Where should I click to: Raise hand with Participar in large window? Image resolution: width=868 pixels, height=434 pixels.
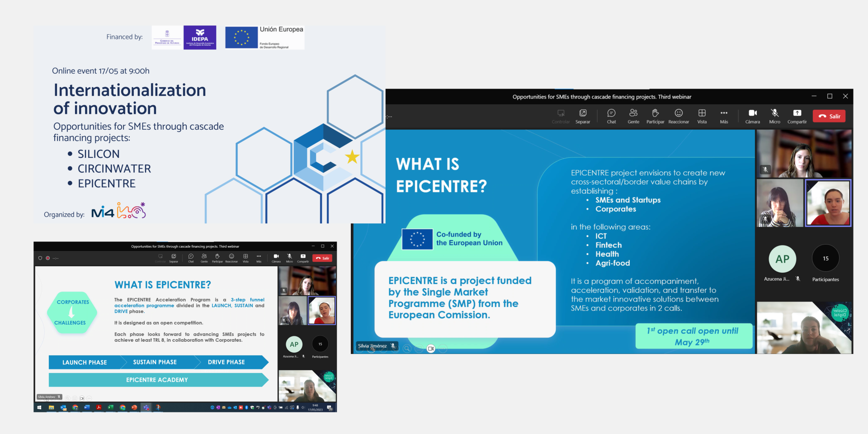(x=655, y=115)
